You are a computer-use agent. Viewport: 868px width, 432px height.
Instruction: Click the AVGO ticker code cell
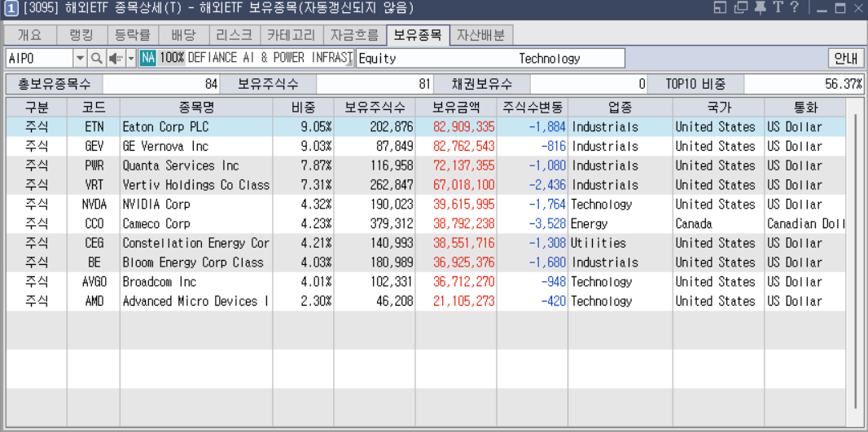point(94,282)
